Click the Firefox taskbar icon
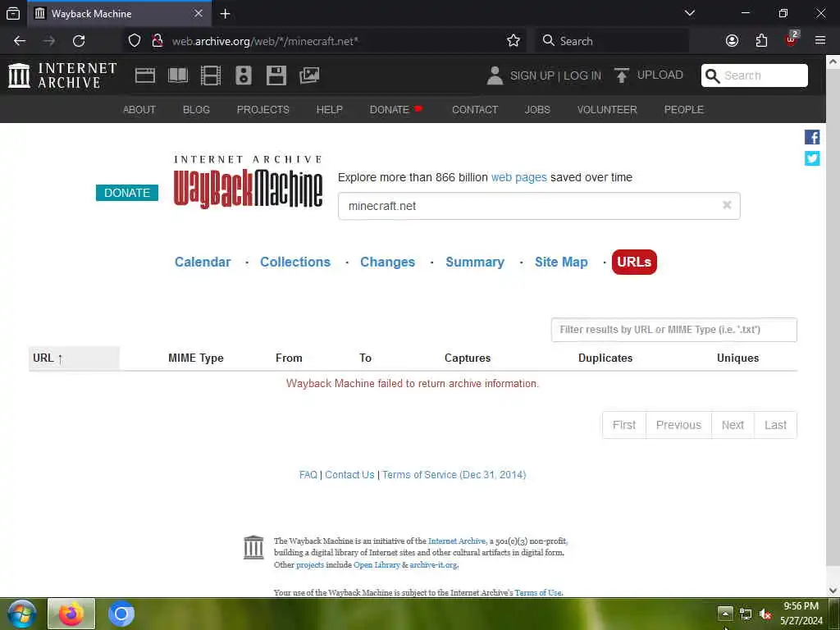The height and width of the screenshot is (630, 840). point(71,614)
